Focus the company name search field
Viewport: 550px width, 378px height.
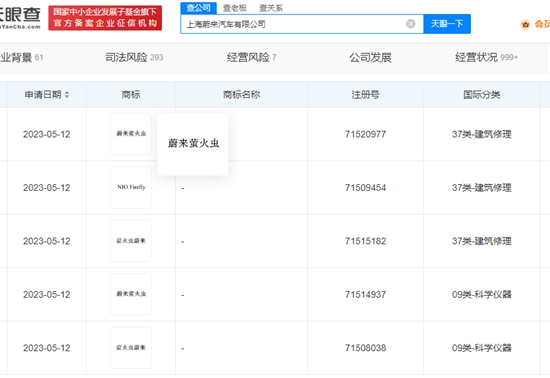tap(295, 24)
